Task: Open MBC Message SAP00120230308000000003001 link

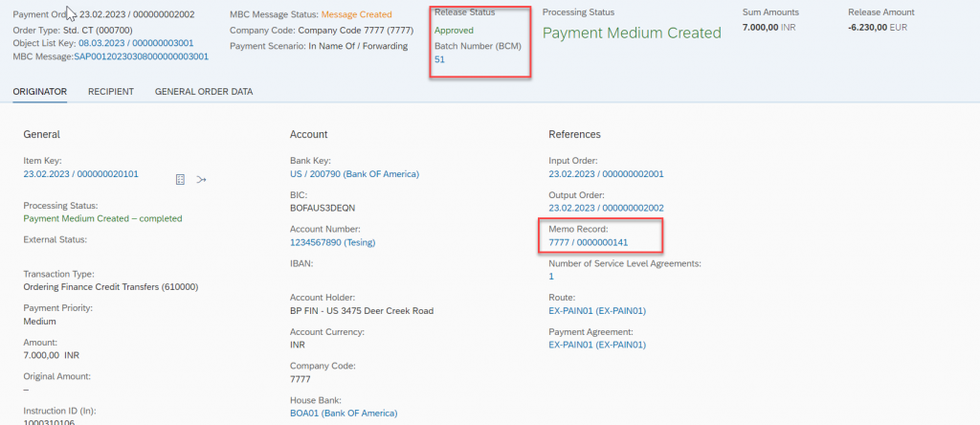Action: click(142, 56)
